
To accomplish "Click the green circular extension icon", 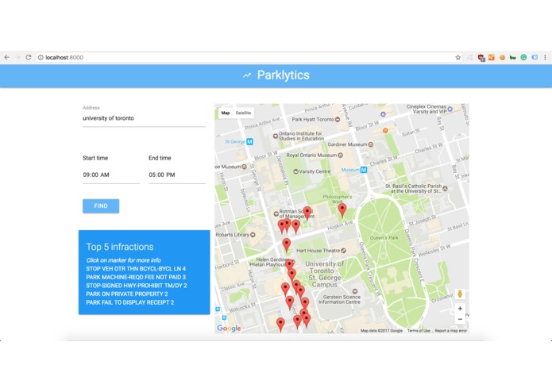I will [x=524, y=57].
